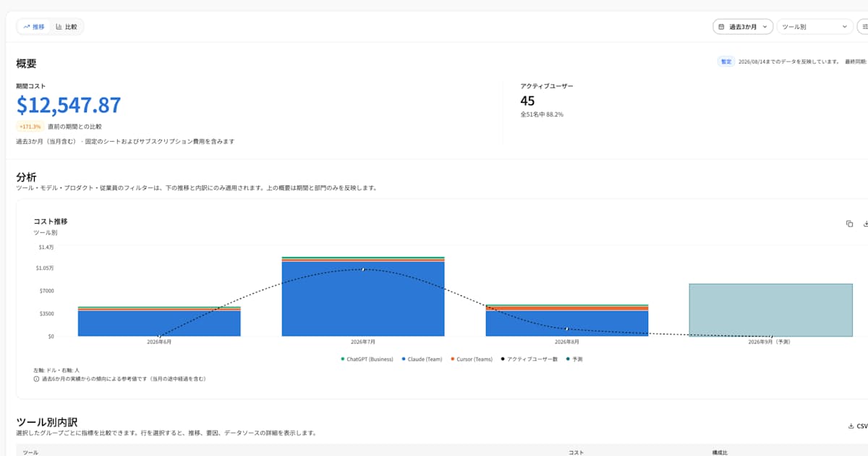
Task: Click the ツール別内訳 section heading
Action: (x=46, y=422)
